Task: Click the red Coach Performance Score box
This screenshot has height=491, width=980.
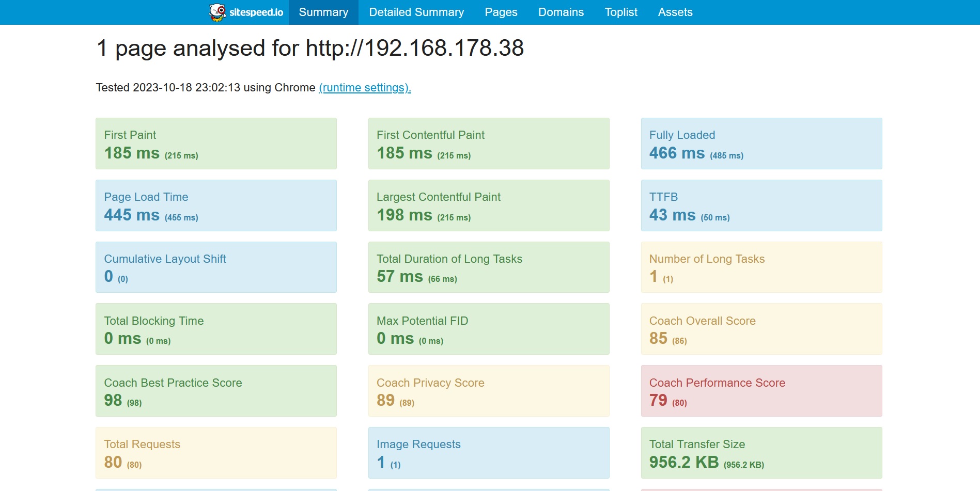Action: click(x=761, y=391)
